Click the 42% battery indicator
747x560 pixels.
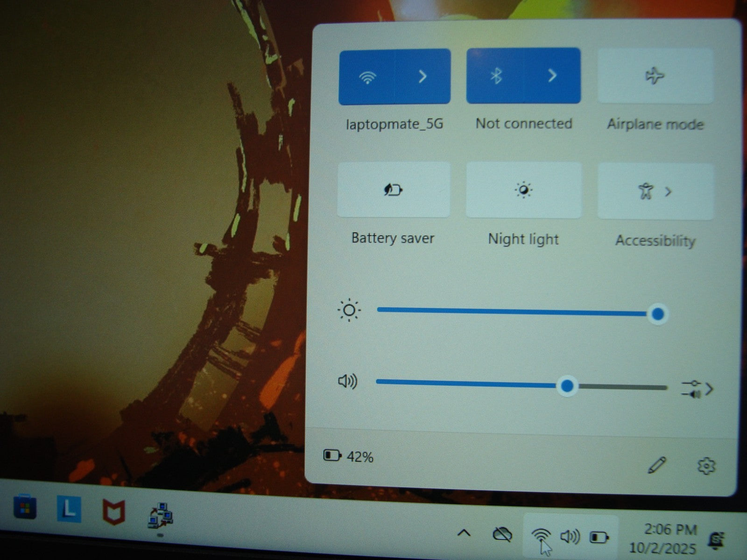tap(348, 456)
